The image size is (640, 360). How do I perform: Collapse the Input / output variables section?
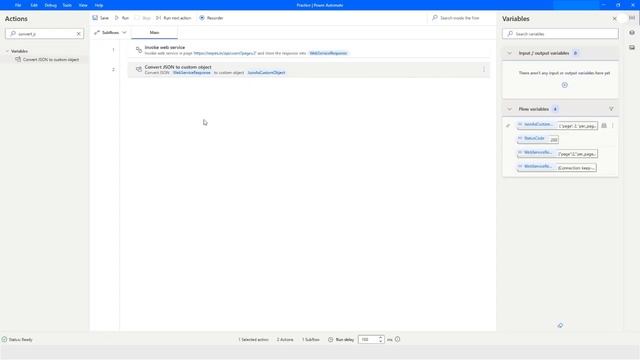click(x=509, y=53)
